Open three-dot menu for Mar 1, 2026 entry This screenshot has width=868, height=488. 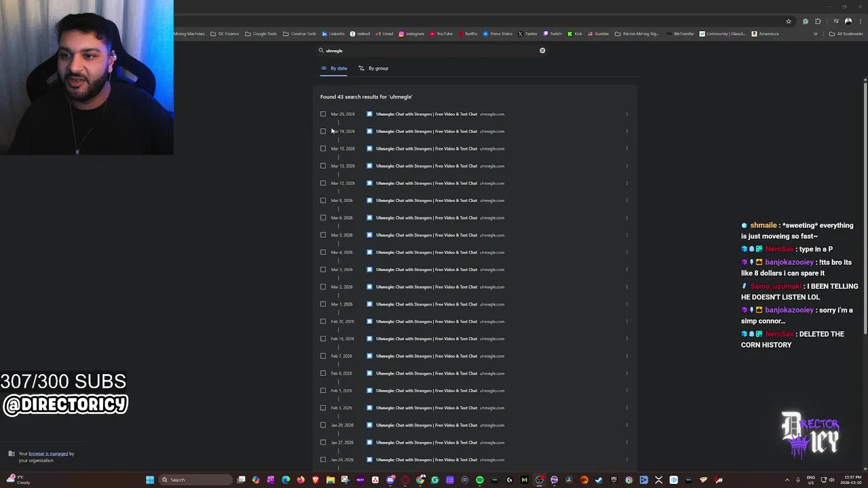click(x=627, y=304)
